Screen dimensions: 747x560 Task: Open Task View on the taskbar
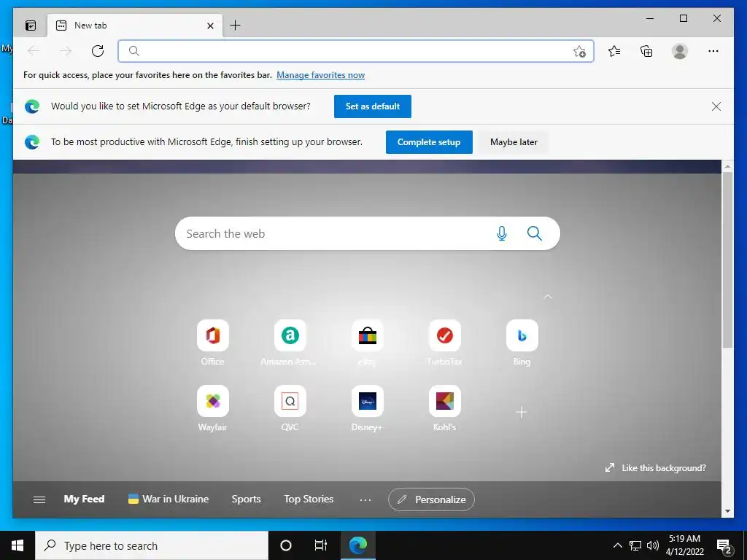pyautogui.click(x=321, y=545)
